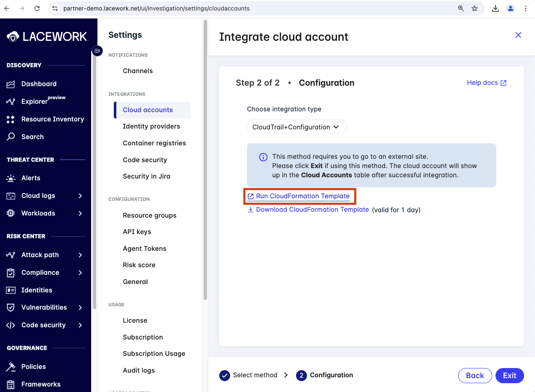
Task: Click the Cloud logs icon
Action: [11, 196]
